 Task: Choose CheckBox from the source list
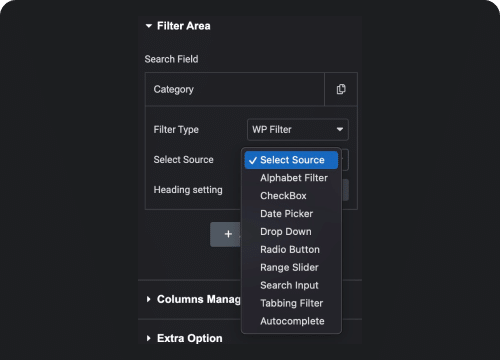coord(283,196)
